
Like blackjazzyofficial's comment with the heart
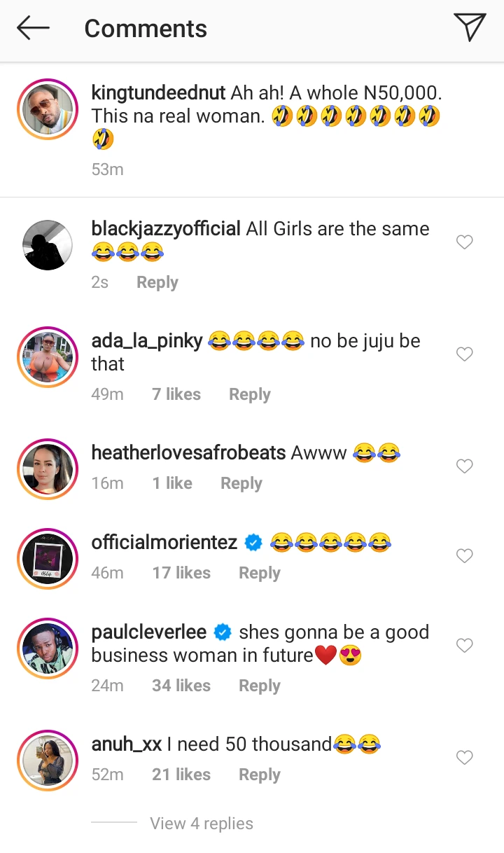[465, 242]
